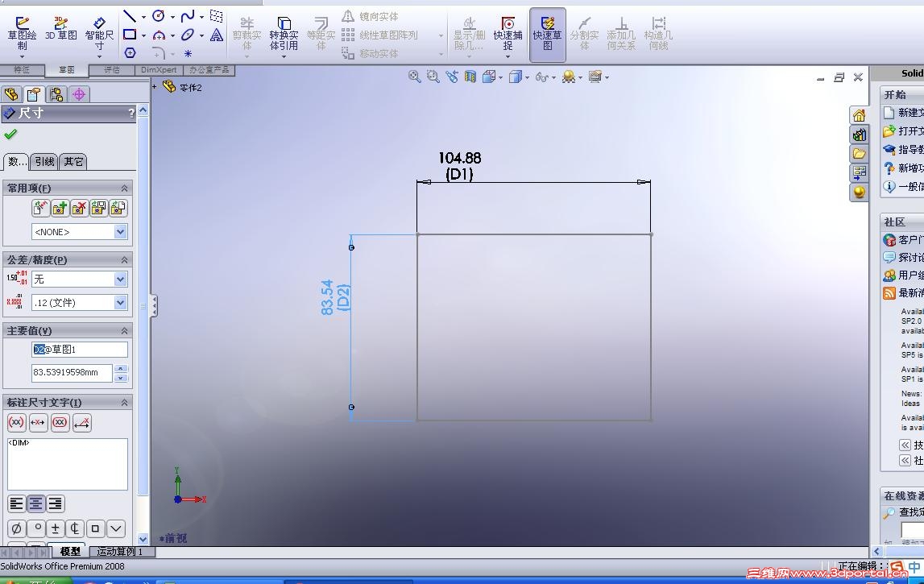The image size is (924, 584).
Task: Select the Ellipse sketch tool
Action: [188, 35]
